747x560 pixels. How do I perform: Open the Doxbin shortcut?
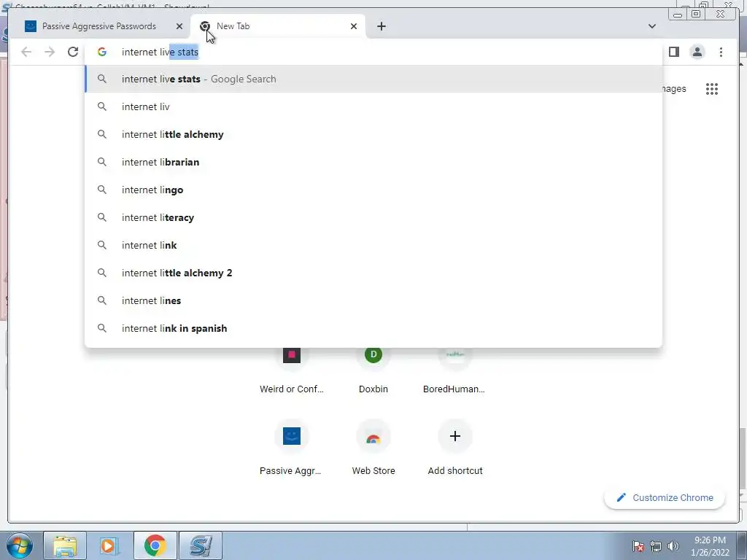(373, 369)
